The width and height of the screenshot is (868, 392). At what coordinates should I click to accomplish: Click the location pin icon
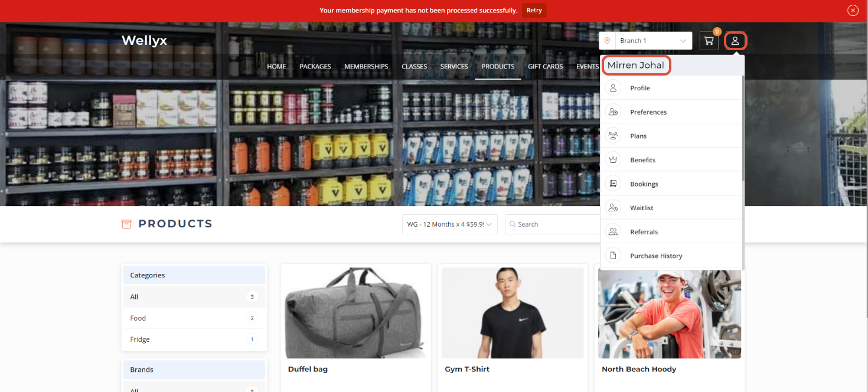pos(607,41)
